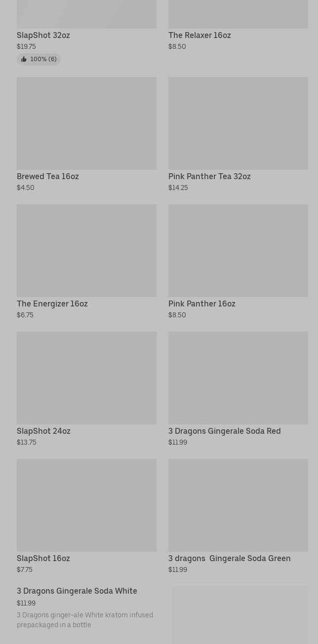Click the 3 Dragons Gingerale Soda Red title

225,431
